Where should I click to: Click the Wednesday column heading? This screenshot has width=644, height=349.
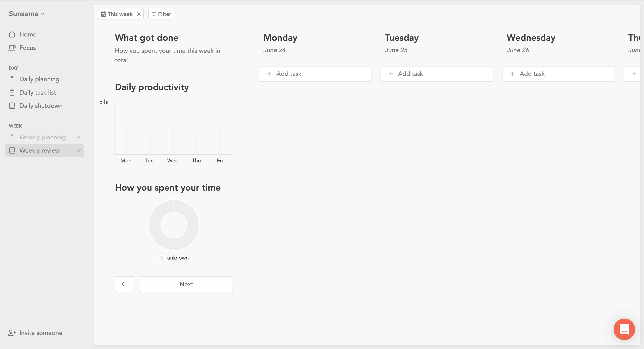click(531, 38)
